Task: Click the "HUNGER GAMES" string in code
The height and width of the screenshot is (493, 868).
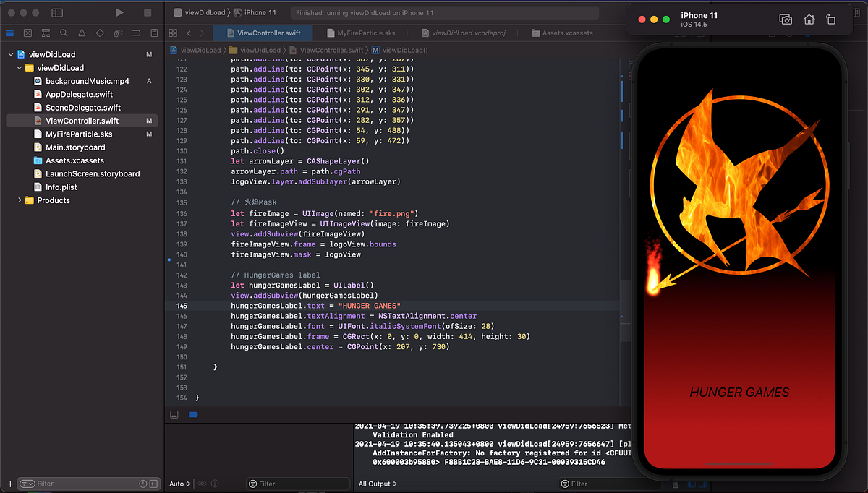Action: tap(369, 306)
